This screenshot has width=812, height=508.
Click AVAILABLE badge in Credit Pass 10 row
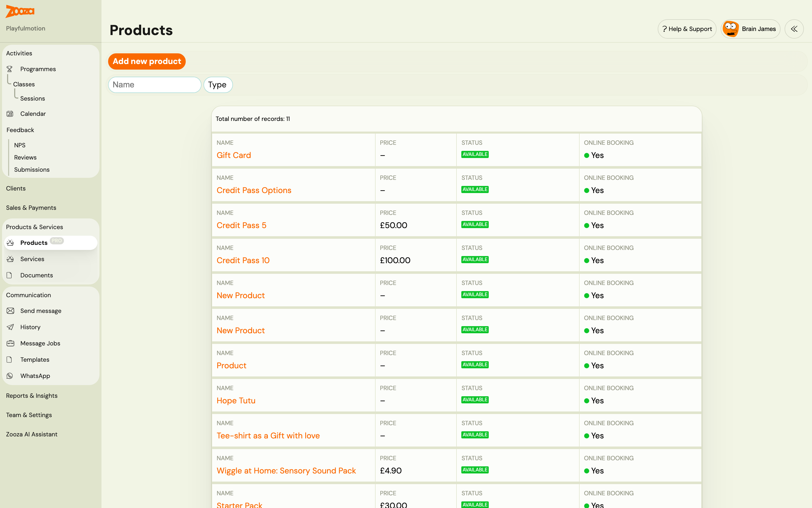pos(475,259)
